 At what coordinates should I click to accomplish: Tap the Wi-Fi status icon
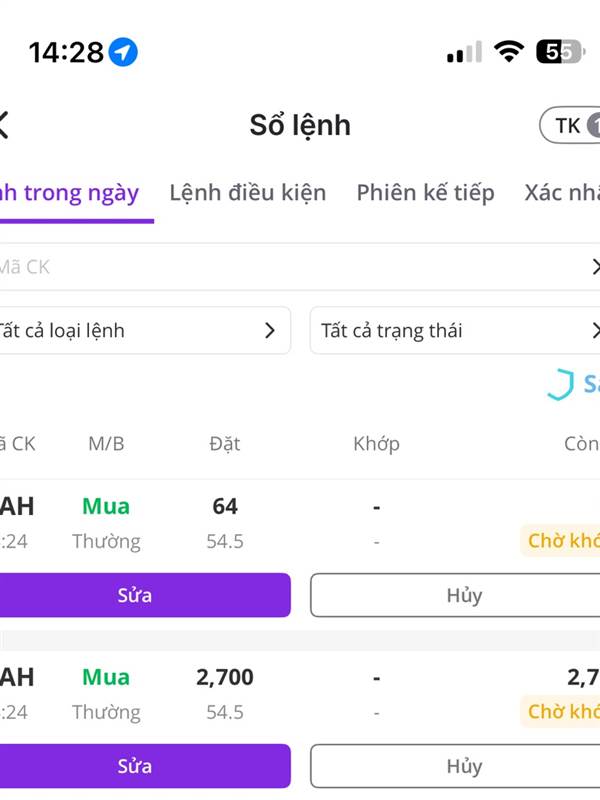[x=510, y=52]
